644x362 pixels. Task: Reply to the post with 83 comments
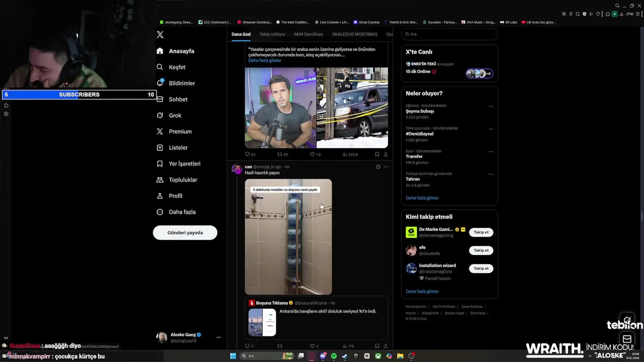click(x=250, y=154)
